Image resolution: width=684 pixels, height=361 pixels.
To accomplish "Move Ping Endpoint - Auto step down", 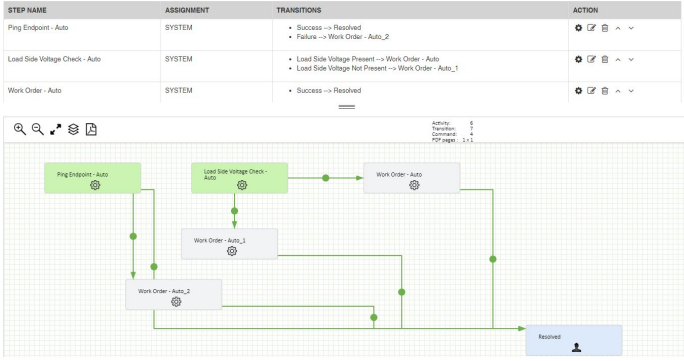I will pos(631,28).
